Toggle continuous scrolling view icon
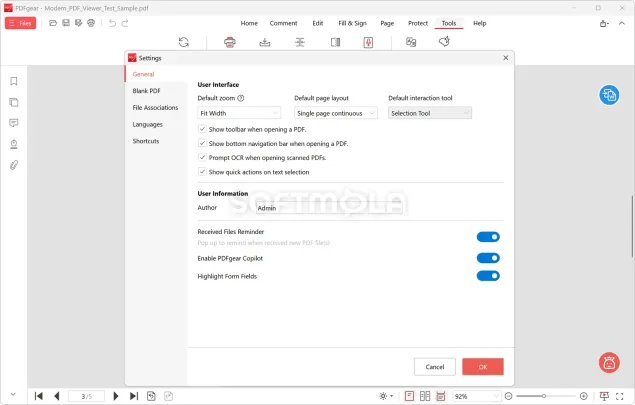 coord(441,396)
